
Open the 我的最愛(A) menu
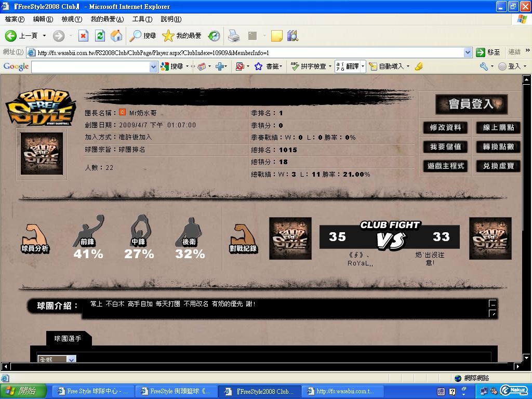click(x=107, y=19)
